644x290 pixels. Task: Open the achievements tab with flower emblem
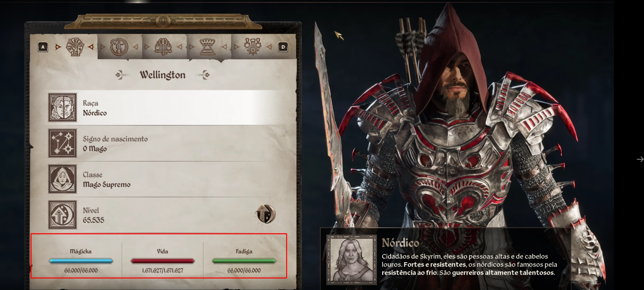tap(252, 47)
